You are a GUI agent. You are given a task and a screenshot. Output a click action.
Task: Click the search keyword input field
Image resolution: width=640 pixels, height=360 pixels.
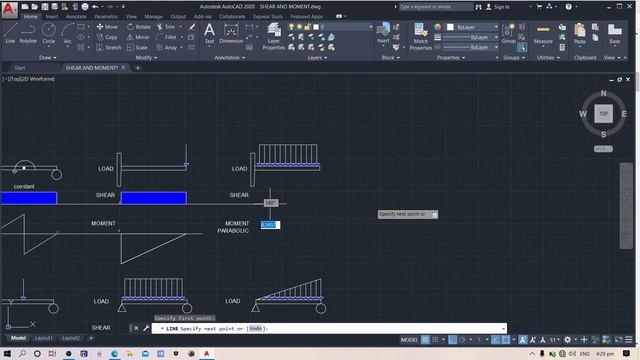(x=436, y=7)
